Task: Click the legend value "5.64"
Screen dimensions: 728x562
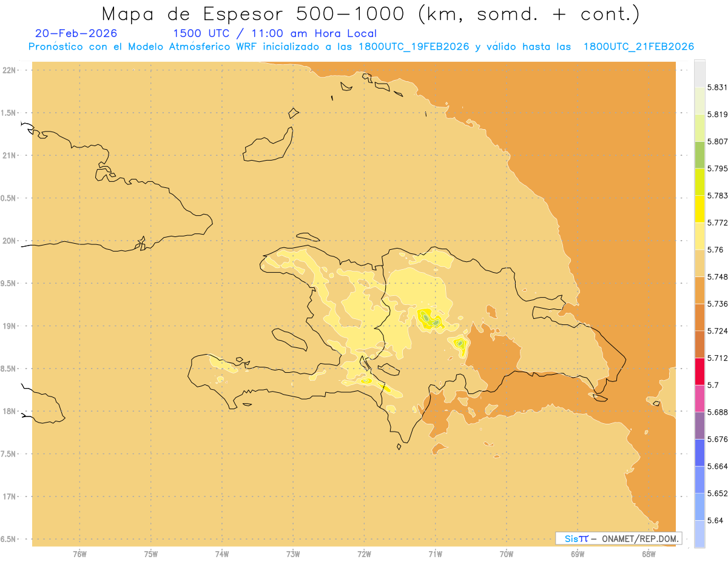Action: [715, 521]
